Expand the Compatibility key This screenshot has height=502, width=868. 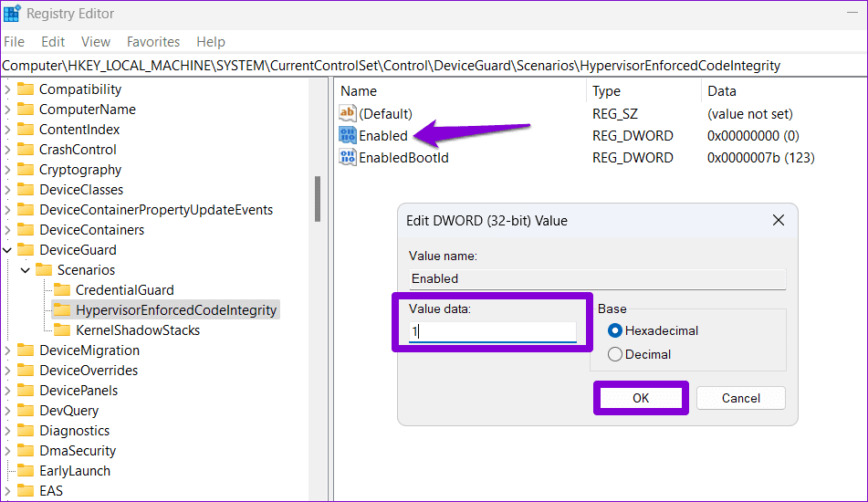7,89
